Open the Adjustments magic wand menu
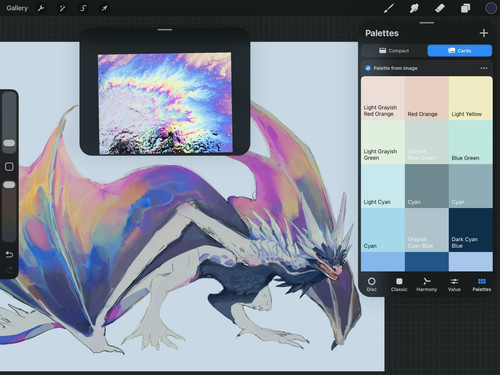500x375 pixels. (x=62, y=8)
